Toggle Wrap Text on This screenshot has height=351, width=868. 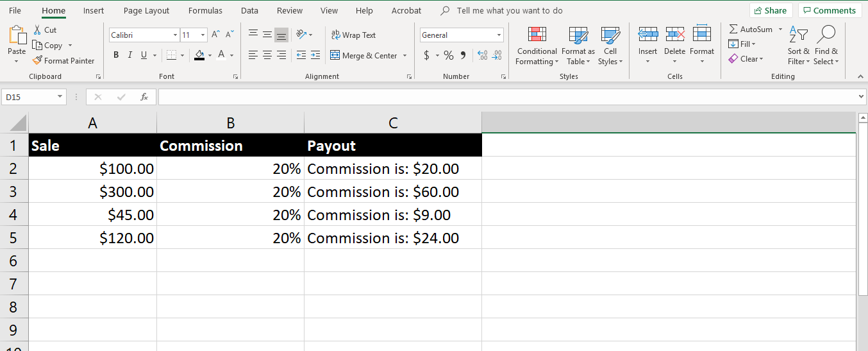[x=353, y=35]
